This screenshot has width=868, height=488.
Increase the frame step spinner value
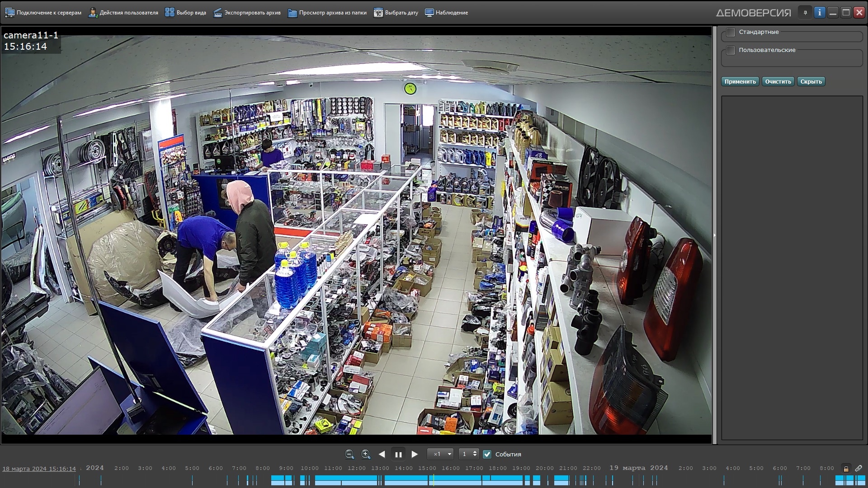pos(475,451)
